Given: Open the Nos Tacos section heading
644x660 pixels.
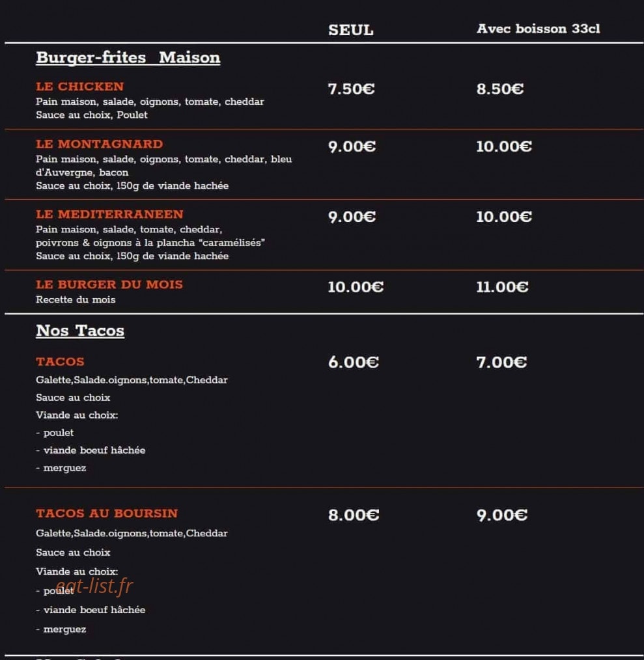Looking at the screenshot, I should click(x=80, y=331).
